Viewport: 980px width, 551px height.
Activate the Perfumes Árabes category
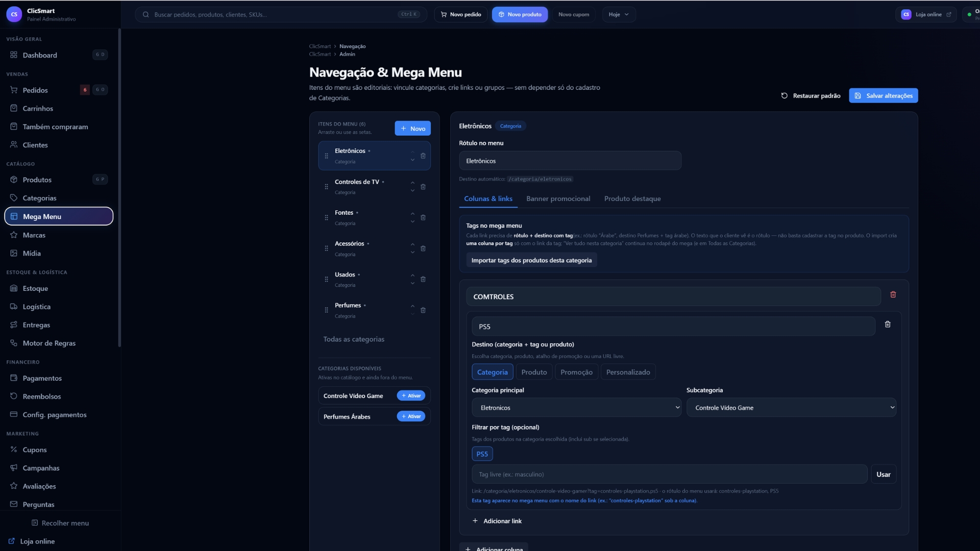coord(411,416)
